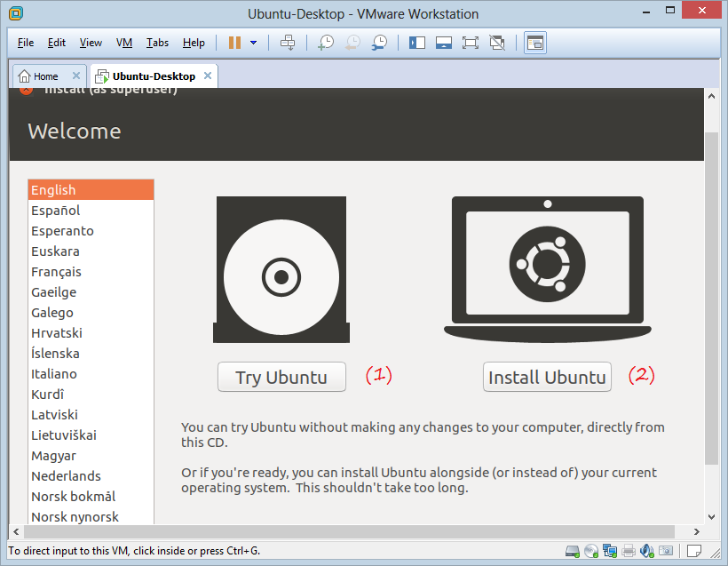Send Ctrl+Alt+Del to the VM
The image size is (728, 566).
(x=288, y=43)
